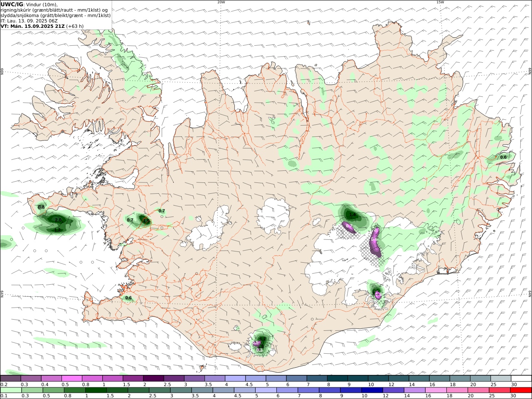The image size is (532, 399).
Task: Pick the light violet rain swatch between 14 and 16
Action: (415, 390)
